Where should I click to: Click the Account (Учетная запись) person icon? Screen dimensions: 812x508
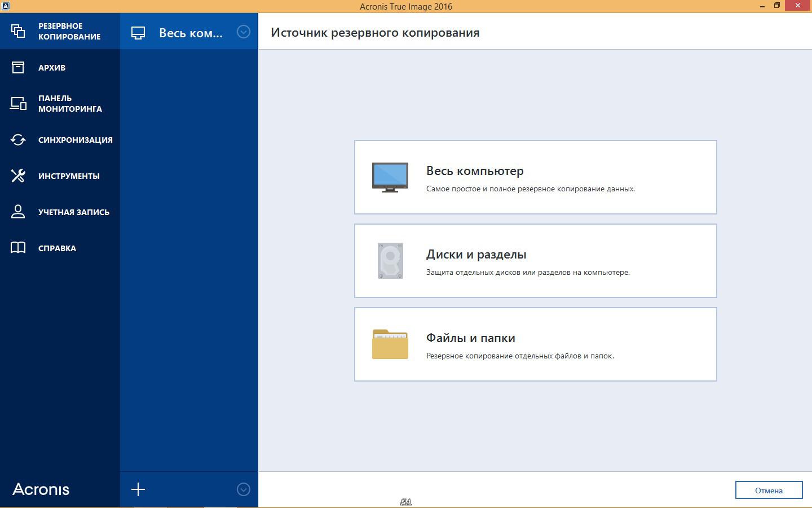coord(18,212)
